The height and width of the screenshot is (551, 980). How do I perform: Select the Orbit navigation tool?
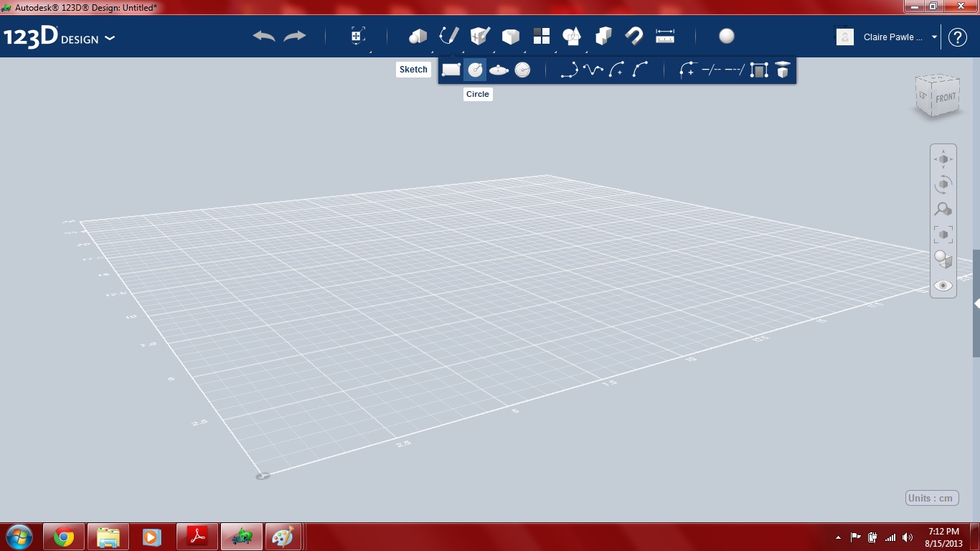coord(943,184)
